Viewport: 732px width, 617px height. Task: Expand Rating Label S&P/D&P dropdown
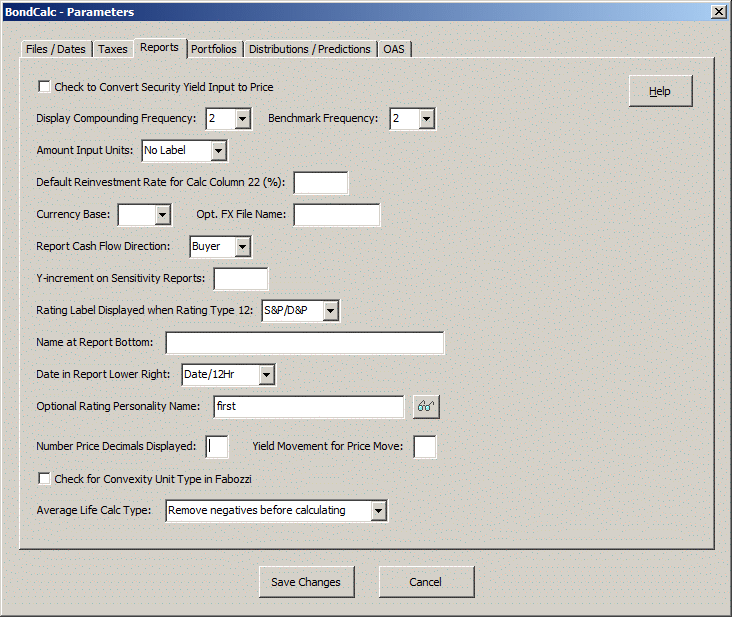click(331, 311)
